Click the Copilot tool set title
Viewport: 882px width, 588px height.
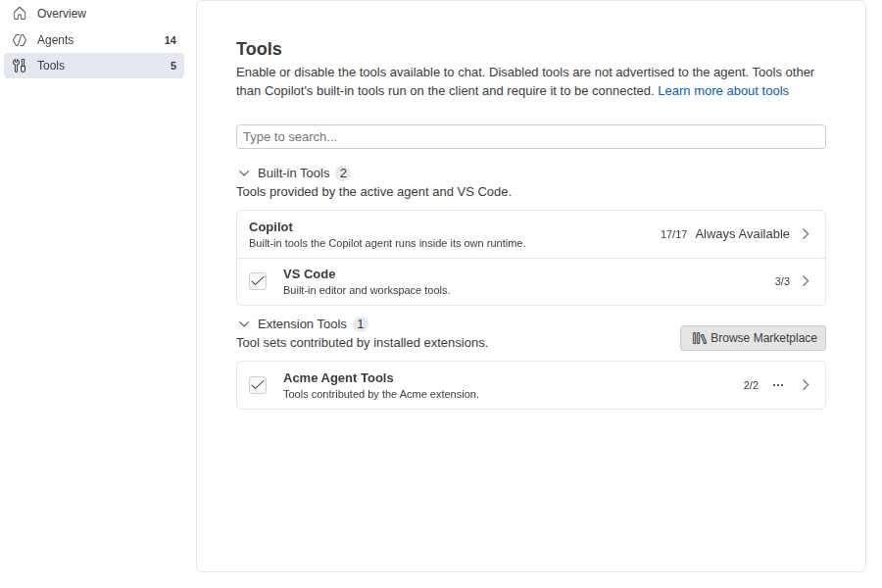pyautogui.click(x=271, y=226)
